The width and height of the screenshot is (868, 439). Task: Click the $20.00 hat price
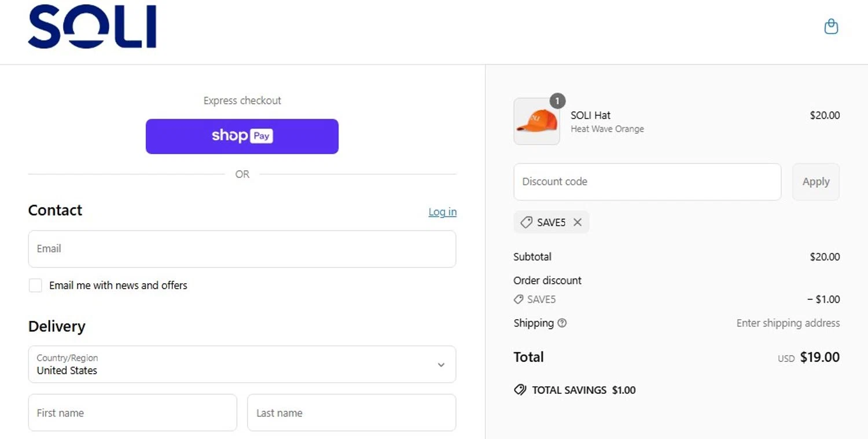(825, 115)
